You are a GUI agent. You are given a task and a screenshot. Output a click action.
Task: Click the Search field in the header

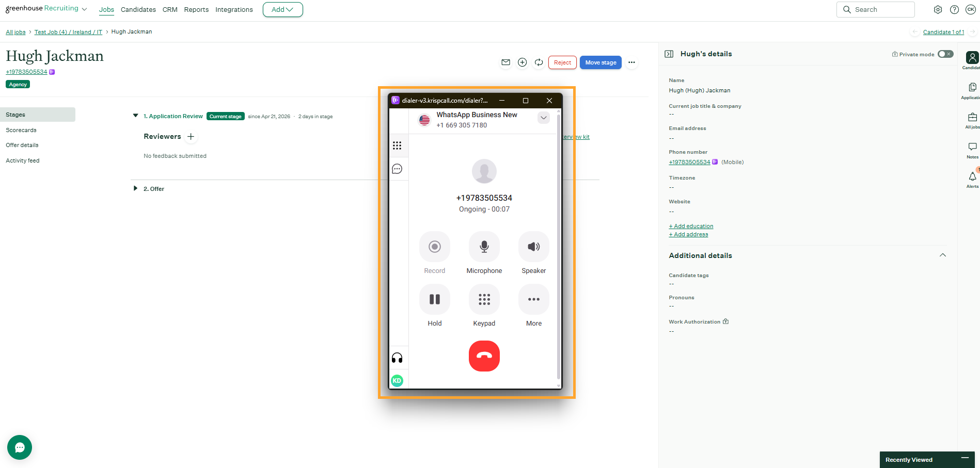click(875, 9)
